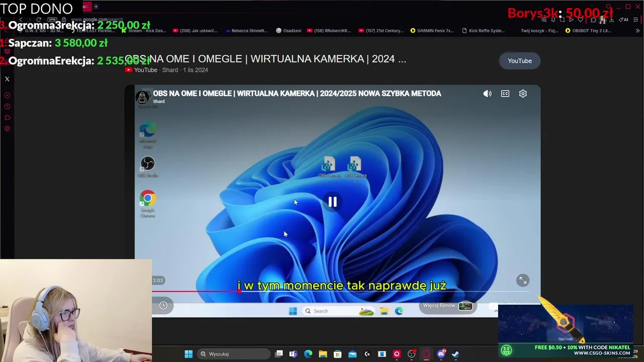Click the Watch later clock icon
The width and height of the screenshot is (644, 362).
tap(163, 305)
